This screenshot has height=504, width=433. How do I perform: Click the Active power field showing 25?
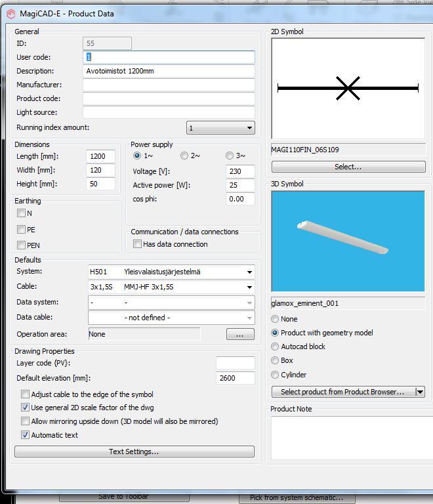tap(240, 185)
